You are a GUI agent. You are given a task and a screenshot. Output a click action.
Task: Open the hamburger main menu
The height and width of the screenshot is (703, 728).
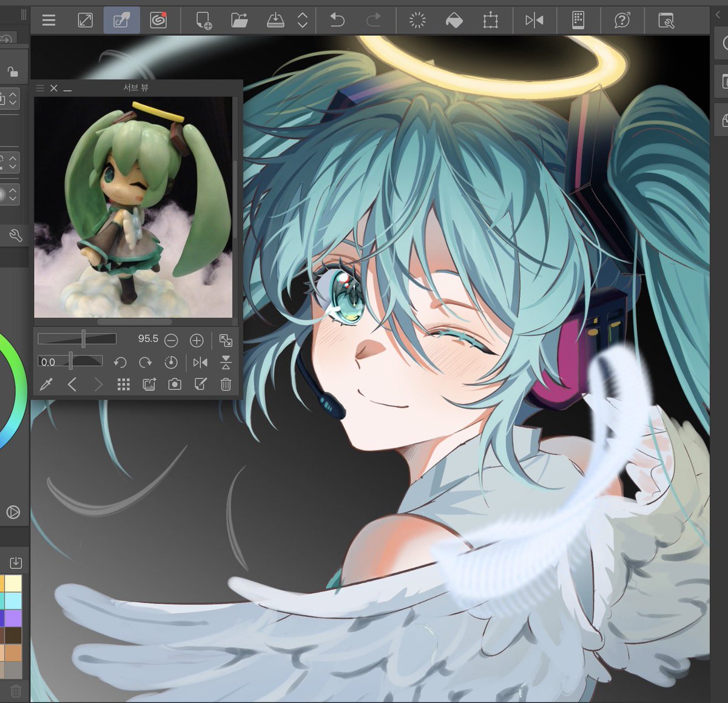coord(49,21)
